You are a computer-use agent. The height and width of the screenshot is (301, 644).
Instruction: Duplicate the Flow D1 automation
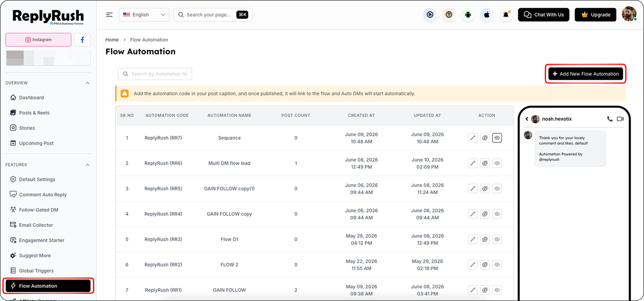(x=485, y=239)
